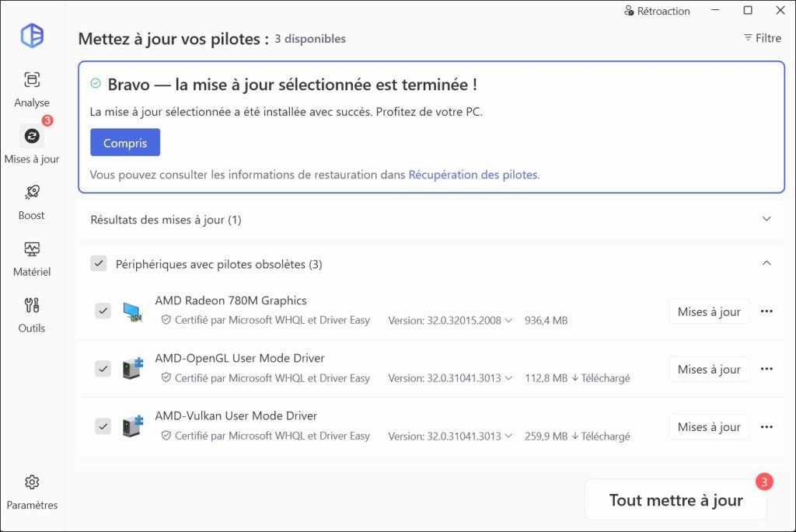Select the 'AMD-Vulkan User Mode Driver' name
The height and width of the screenshot is (532, 796).
[236, 416]
